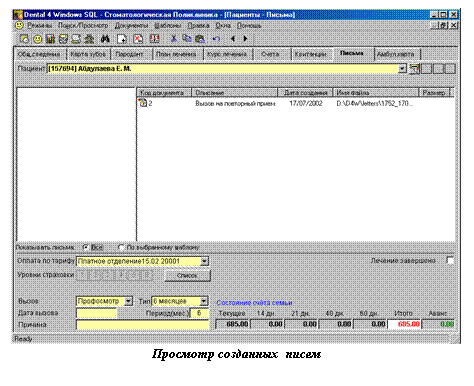Select 'По выбранному шаблону' radio button
Viewport: 474px width, 386px height.
point(121,247)
